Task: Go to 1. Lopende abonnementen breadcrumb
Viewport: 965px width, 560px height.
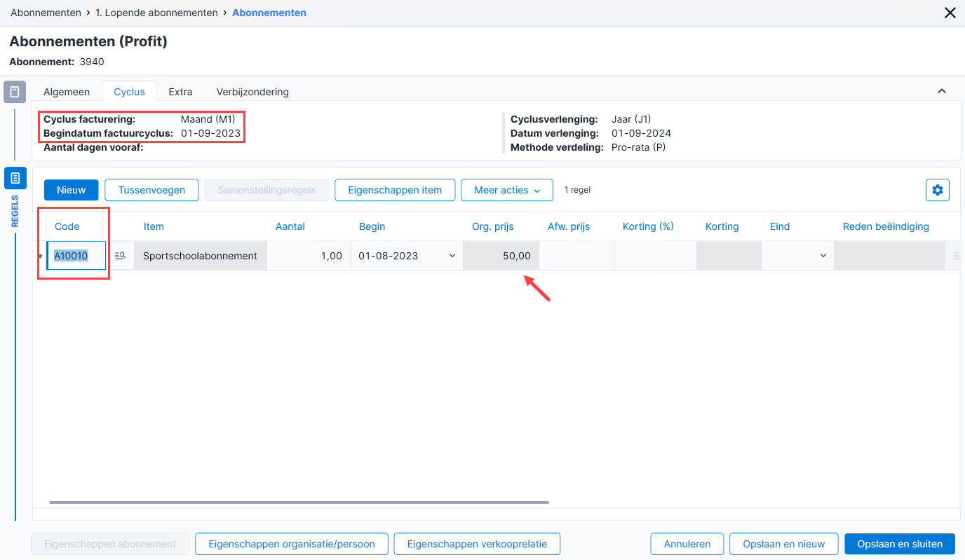Action: coord(161,13)
